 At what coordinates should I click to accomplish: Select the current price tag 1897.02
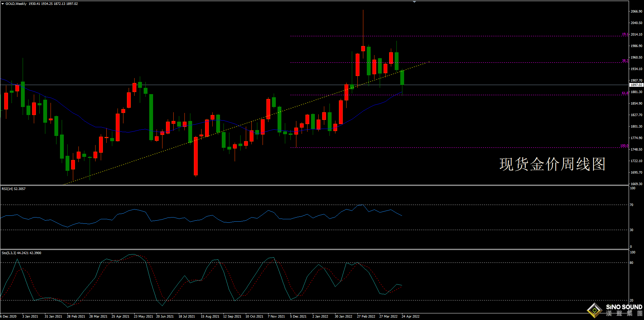[636, 85]
